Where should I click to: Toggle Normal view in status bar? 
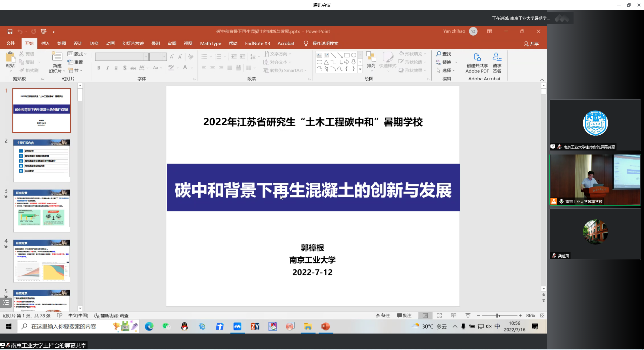[425, 315]
